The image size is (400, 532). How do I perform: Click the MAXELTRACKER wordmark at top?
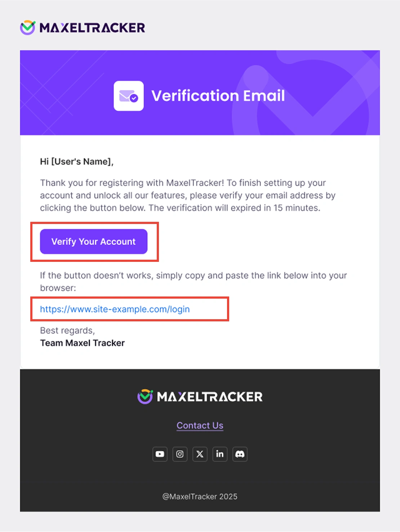[x=92, y=28]
